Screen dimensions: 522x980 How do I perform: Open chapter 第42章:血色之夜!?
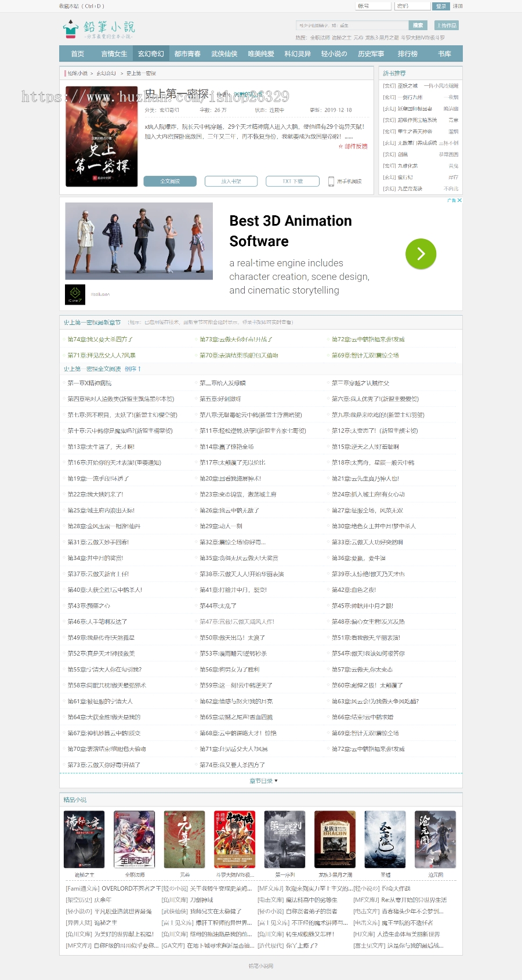[x=354, y=590]
